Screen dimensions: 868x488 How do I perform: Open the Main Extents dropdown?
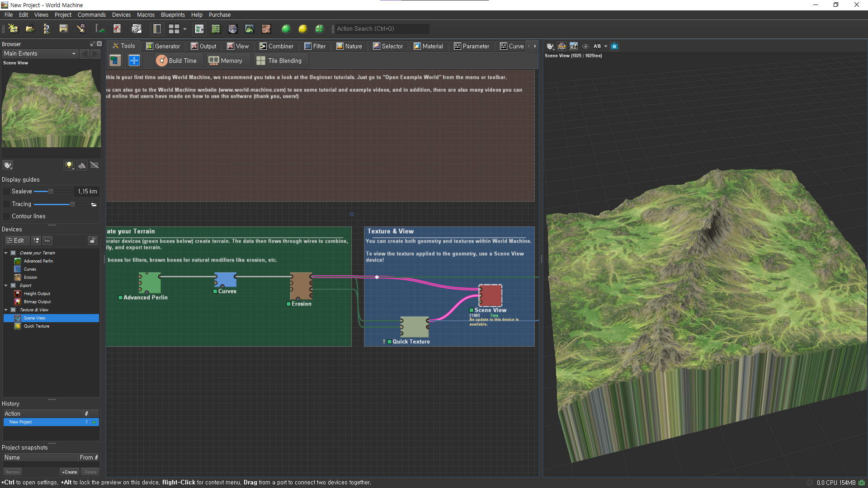pyautogui.click(x=40, y=54)
